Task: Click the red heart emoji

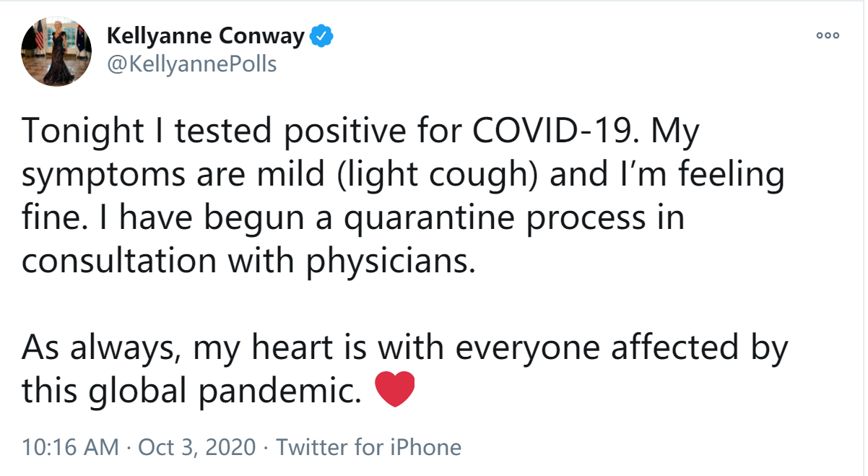Action: pyautogui.click(x=396, y=389)
